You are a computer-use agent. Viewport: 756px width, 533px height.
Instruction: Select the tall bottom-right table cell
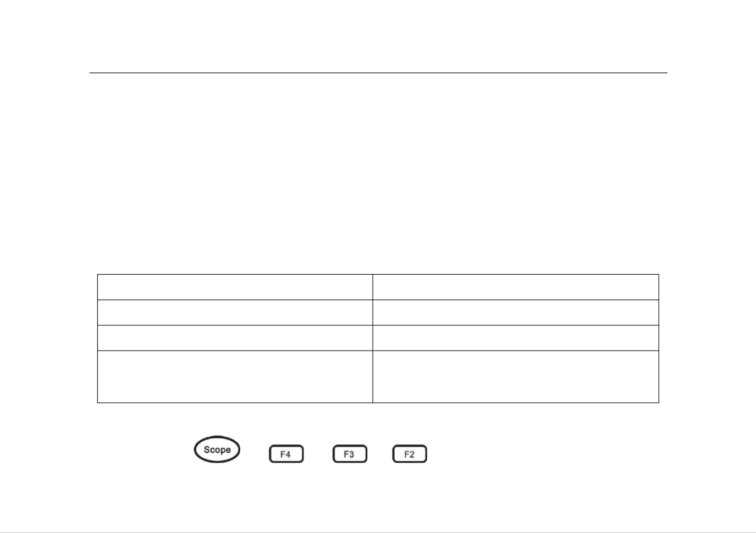pos(516,376)
